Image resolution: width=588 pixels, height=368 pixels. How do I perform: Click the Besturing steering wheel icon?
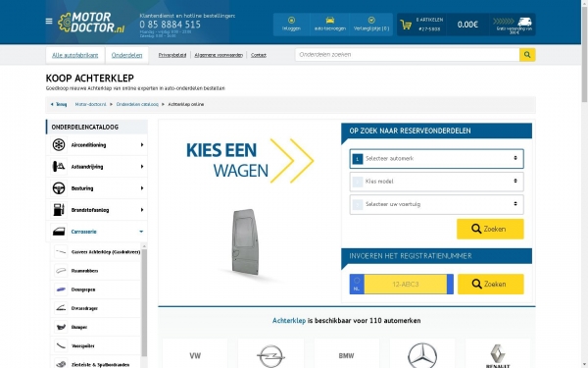click(x=59, y=188)
